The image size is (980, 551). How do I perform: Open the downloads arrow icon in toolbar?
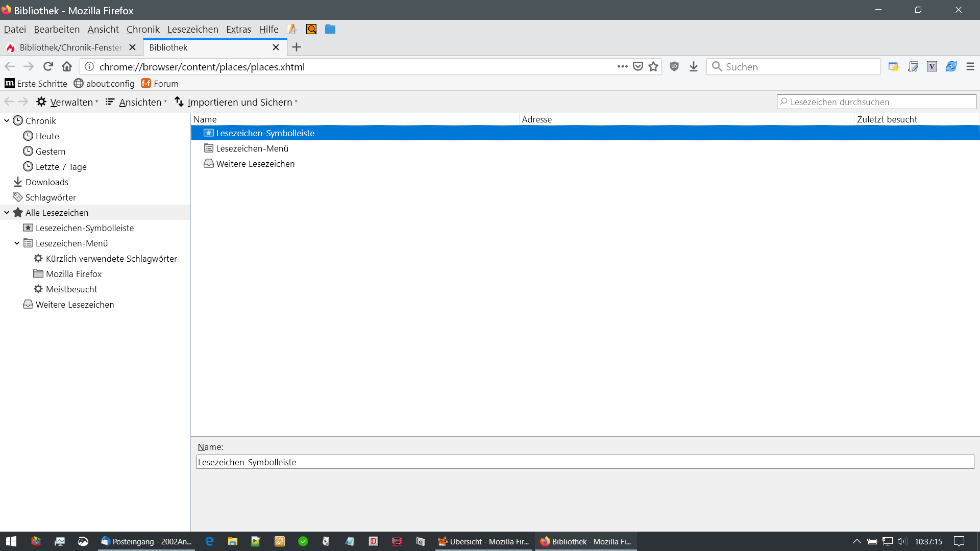click(x=693, y=67)
